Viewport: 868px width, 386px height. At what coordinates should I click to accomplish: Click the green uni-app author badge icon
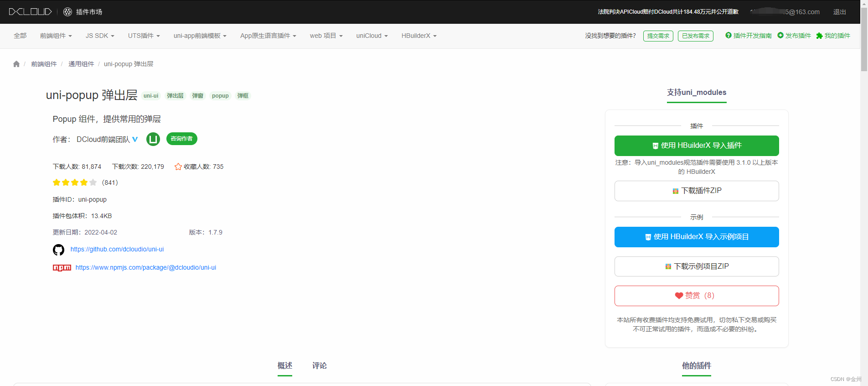(x=153, y=139)
